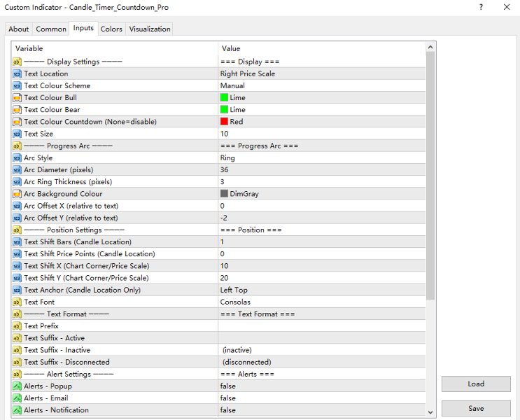Click the integer icon beside Text Size
The image size is (520, 420).
(x=17, y=134)
